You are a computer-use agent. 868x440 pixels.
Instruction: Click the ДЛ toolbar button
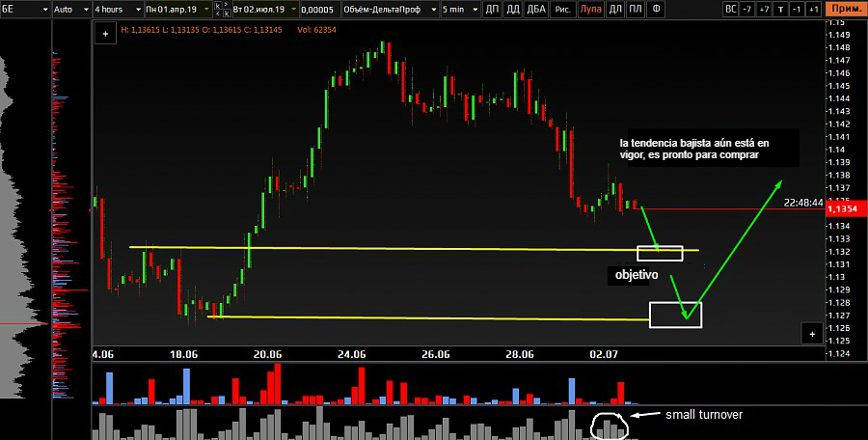(613, 9)
